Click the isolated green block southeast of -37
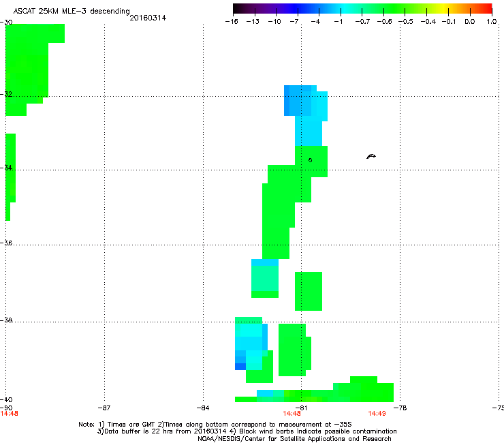 [309, 291]
